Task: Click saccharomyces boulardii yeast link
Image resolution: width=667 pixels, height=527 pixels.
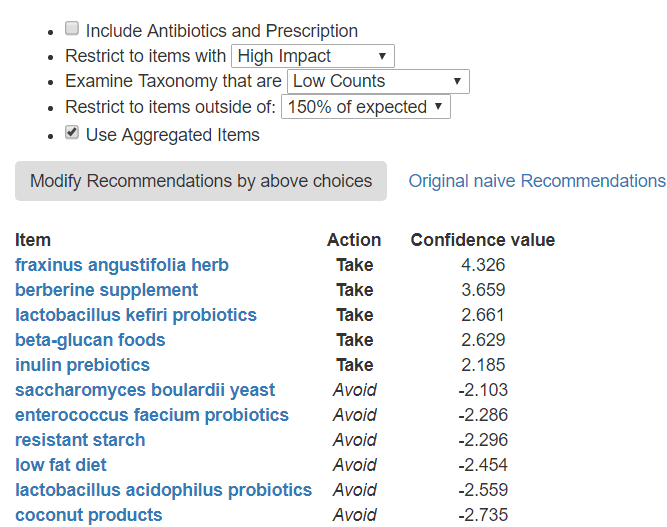Action: click(x=145, y=390)
